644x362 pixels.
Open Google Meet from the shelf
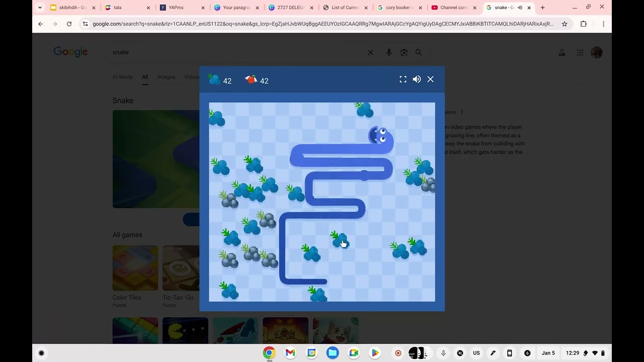coord(354,353)
